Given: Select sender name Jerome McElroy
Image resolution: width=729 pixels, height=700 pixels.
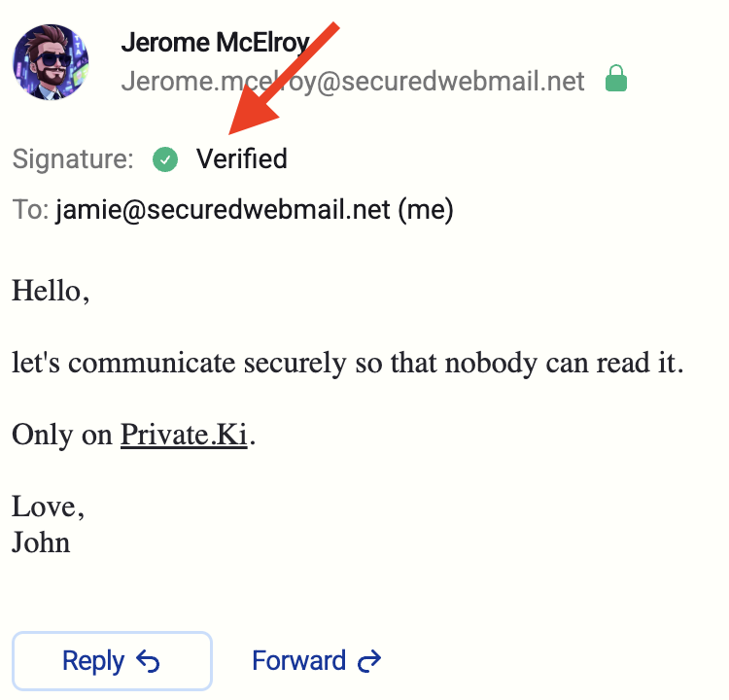Looking at the screenshot, I should pos(215,43).
